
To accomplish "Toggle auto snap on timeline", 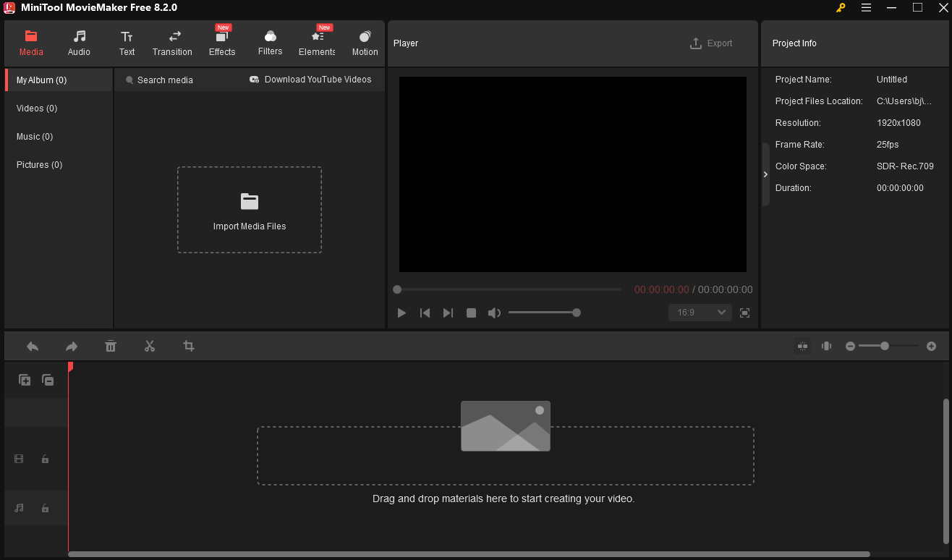I will click(x=802, y=347).
